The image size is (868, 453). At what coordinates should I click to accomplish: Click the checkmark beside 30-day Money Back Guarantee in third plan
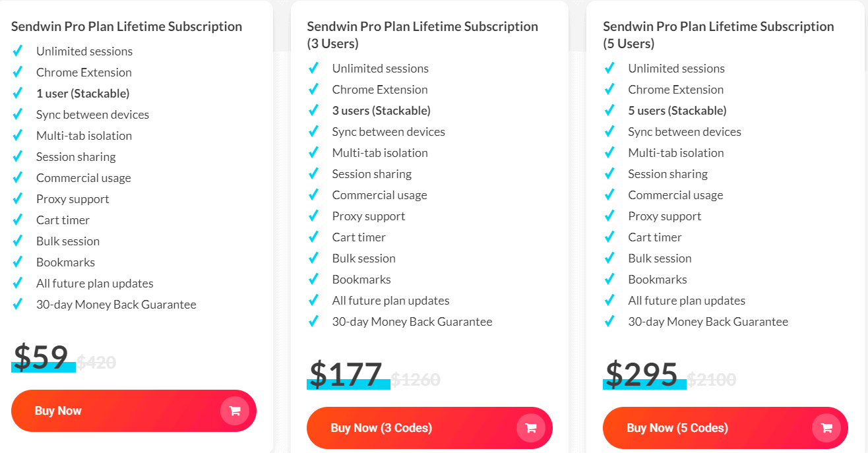[610, 320]
